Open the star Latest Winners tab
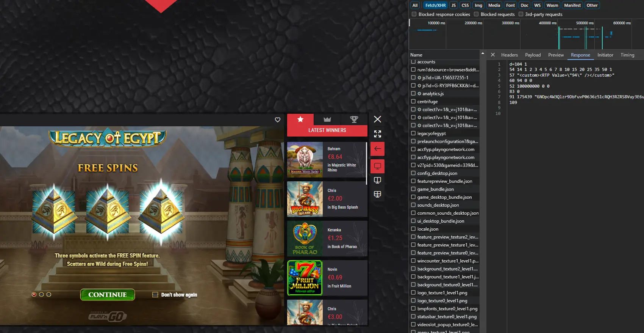The image size is (644, 333). pos(300,119)
